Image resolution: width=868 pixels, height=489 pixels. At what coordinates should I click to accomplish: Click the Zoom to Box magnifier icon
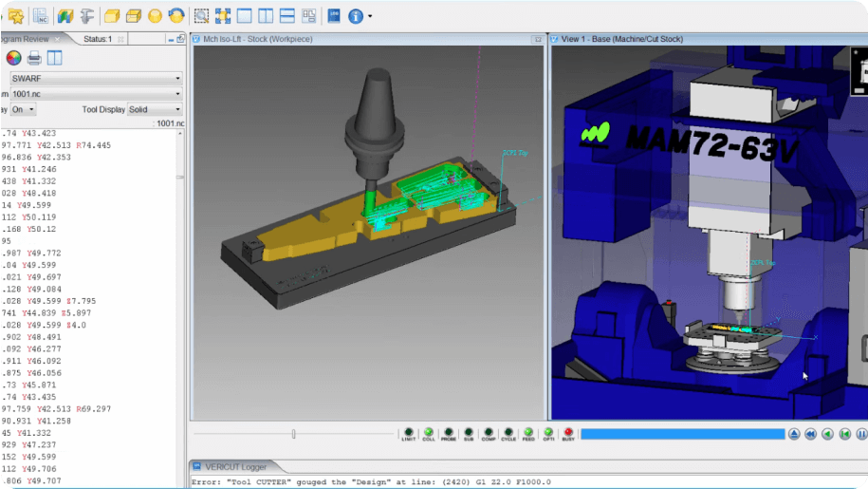[200, 15]
